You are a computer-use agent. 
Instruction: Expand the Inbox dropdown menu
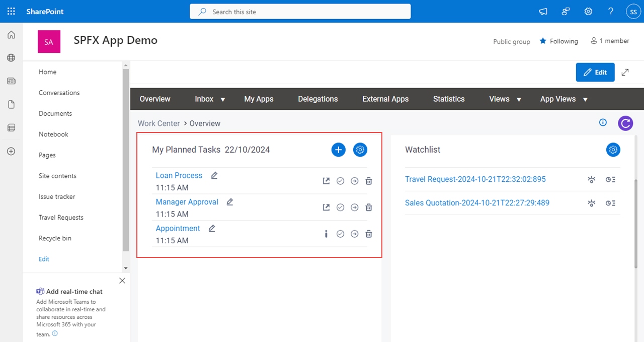pyautogui.click(x=223, y=100)
